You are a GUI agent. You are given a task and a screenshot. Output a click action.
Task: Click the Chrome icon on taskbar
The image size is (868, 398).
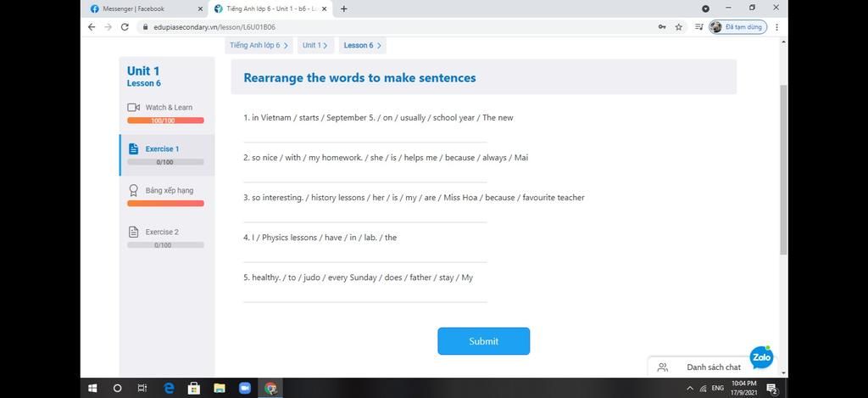pos(270,388)
